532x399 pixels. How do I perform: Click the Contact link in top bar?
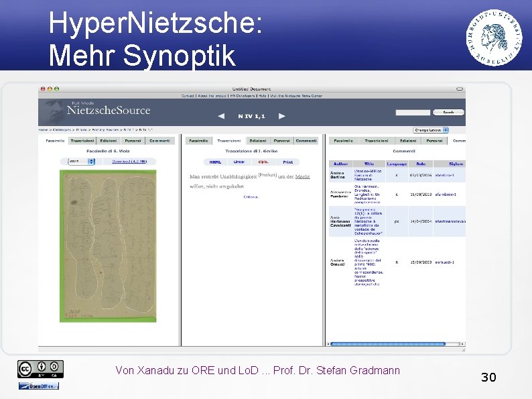click(x=188, y=96)
